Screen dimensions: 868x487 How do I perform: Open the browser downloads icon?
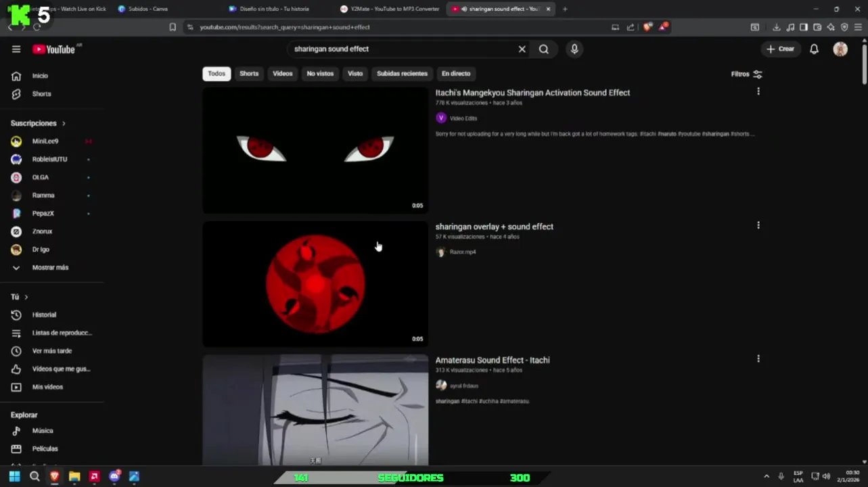pyautogui.click(x=777, y=27)
